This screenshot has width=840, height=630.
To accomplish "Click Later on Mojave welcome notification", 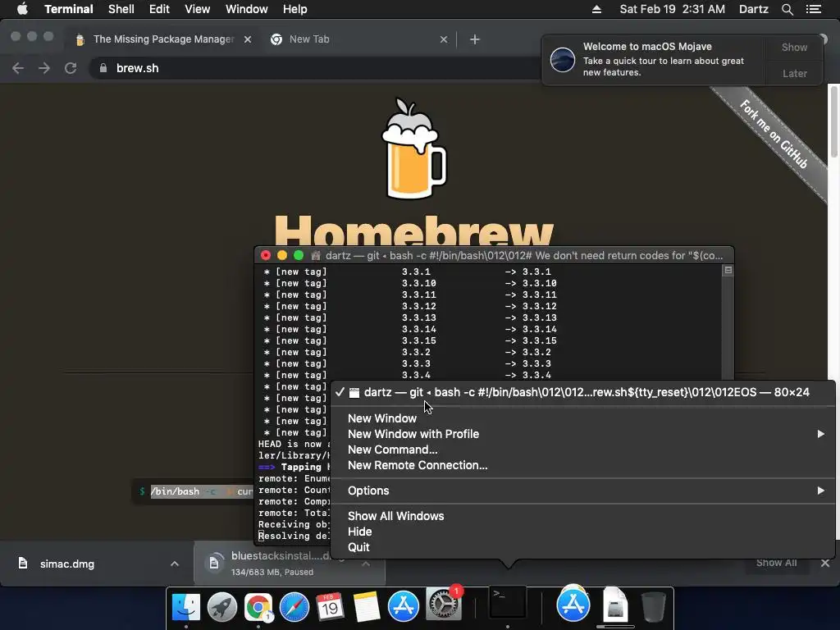I will 794,73.
